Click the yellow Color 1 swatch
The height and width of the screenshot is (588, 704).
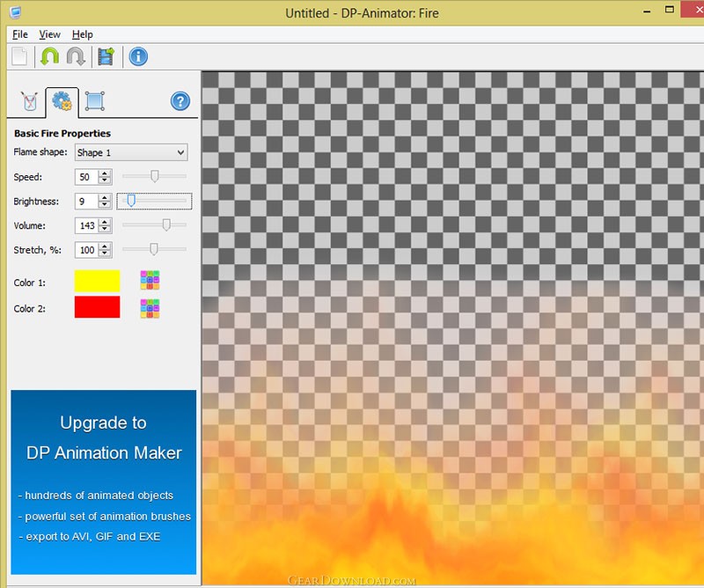98,281
